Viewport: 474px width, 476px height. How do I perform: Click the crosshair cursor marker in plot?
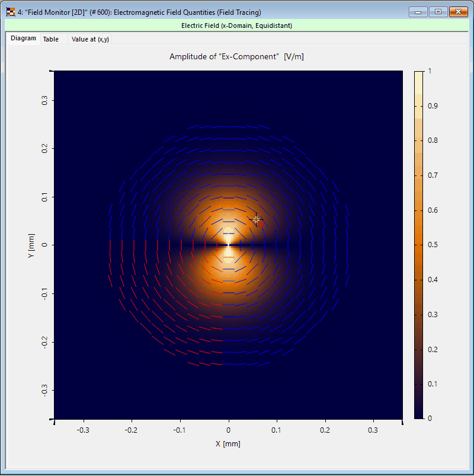tap(256, 220)
